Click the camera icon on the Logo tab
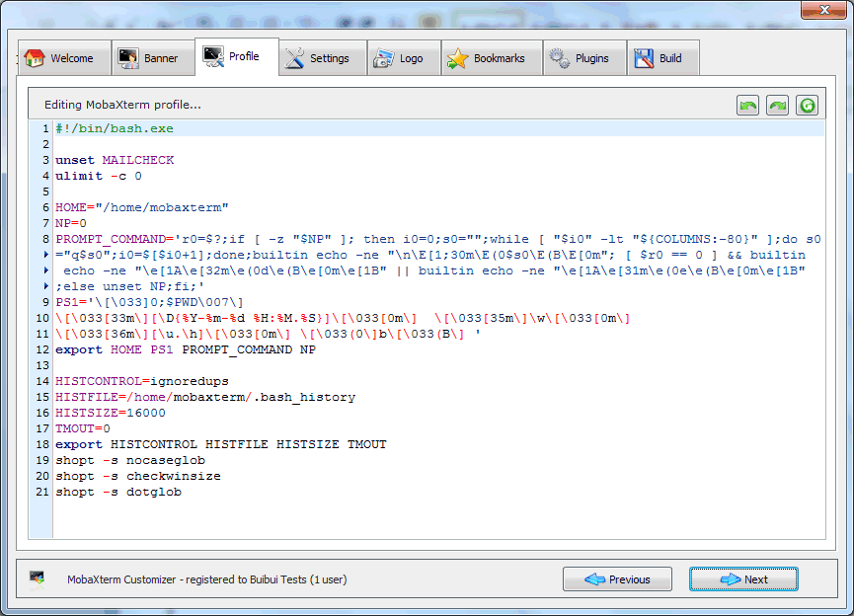The height and width of the screenshot is (616, 854). click(383, 58)
